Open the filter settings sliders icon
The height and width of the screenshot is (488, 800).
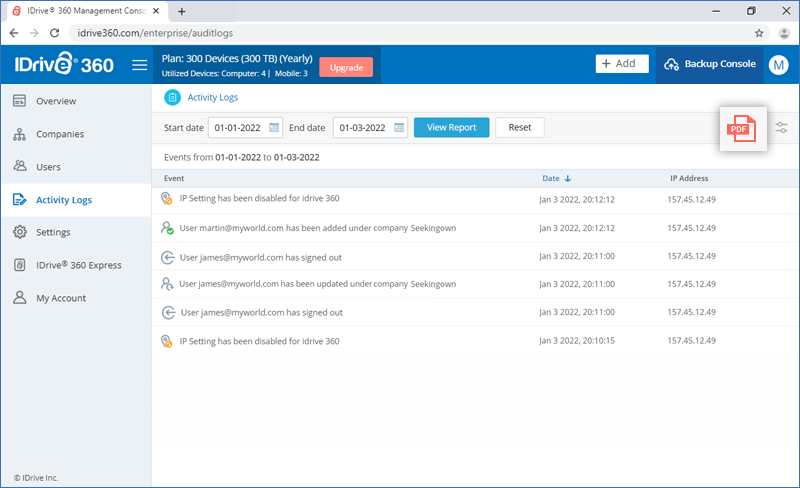(x=782, y=128)
